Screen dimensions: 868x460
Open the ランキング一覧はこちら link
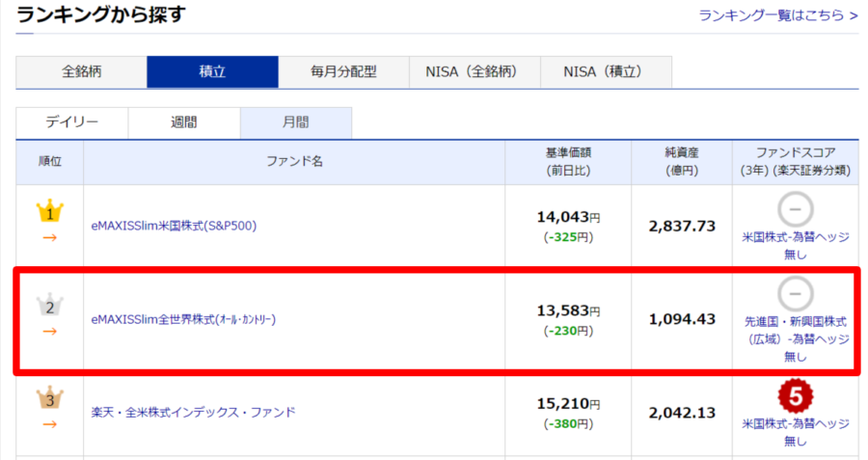pyautogui.click(x=778, y=14)
